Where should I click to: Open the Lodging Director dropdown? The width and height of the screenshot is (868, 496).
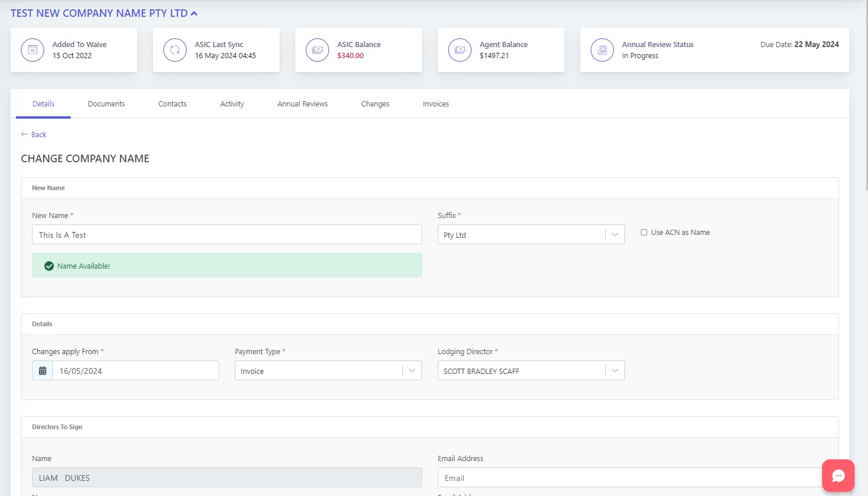pyautogui.click(x=531, y=370)
